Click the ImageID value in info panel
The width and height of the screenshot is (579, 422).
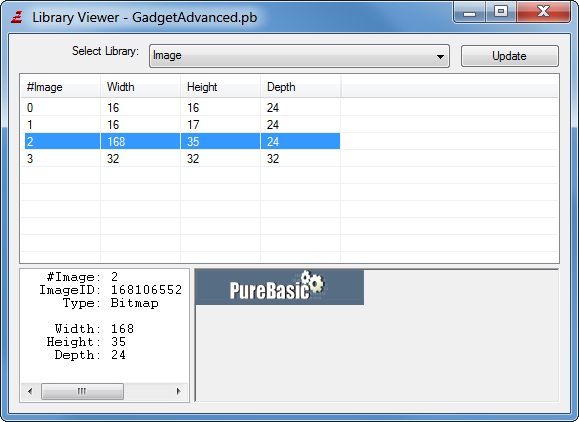click(x=146, y=290)
